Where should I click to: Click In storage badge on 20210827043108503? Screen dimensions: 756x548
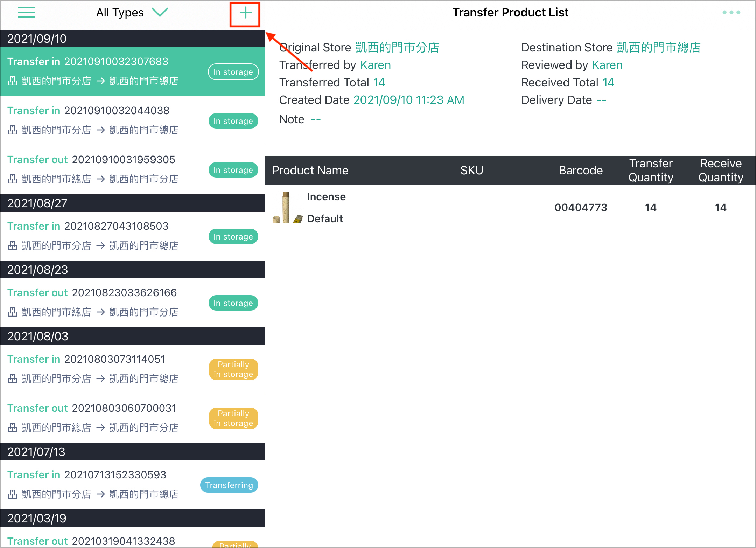(233, 236)
